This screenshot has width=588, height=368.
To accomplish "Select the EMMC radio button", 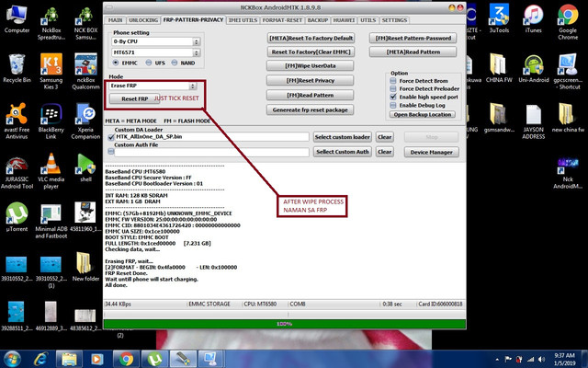I will pos(116,63).
